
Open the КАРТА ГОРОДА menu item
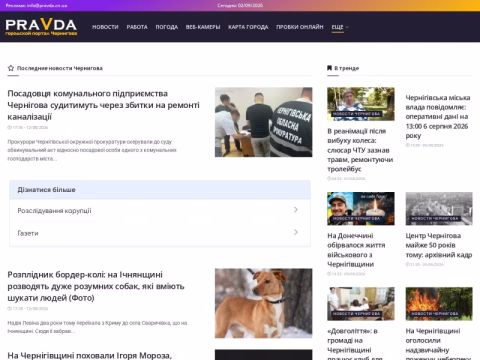pyautogui.click(x=248, y=27)
